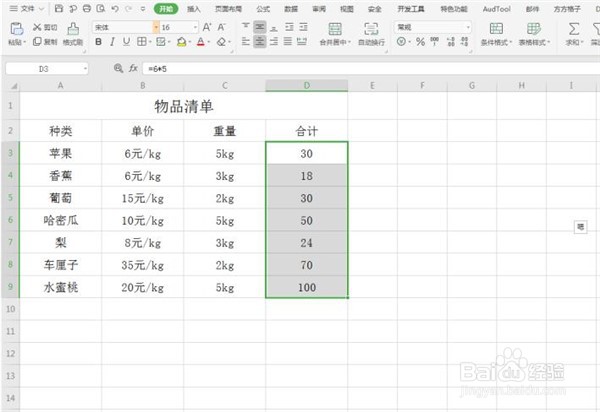
Task: Open the font size dropdown 16
Action: 195,27
